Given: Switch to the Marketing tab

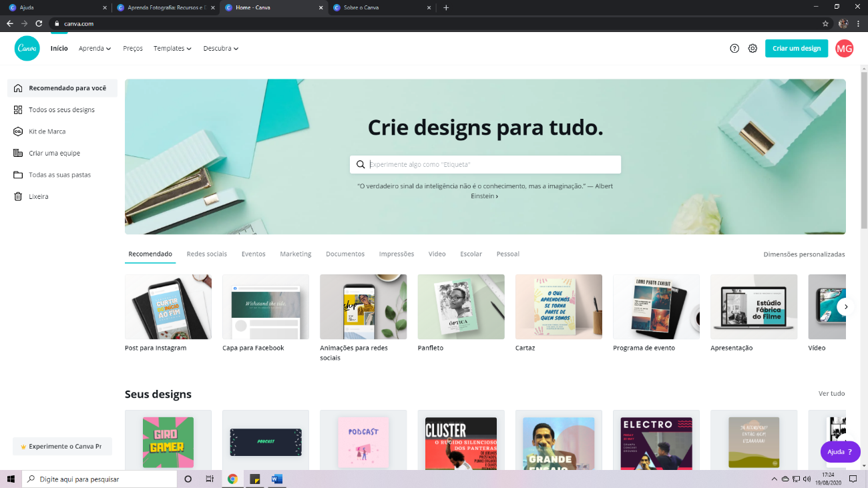Looking at the screenshot, I should [296, 254].
